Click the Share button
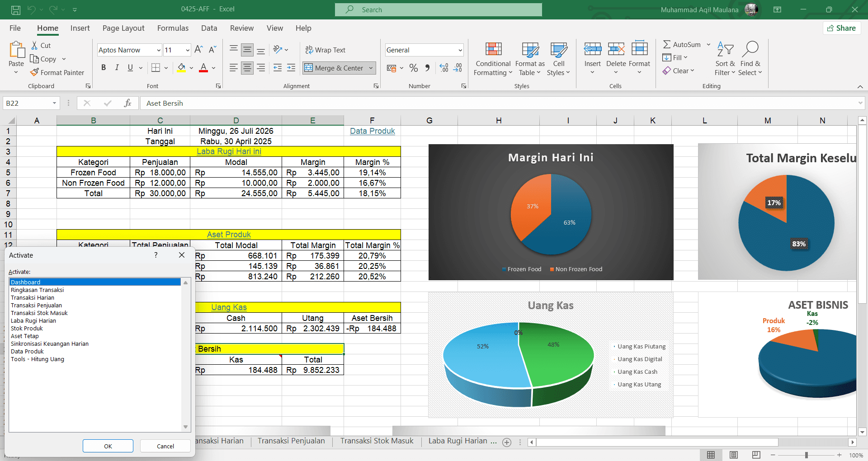 click(841, 28)
